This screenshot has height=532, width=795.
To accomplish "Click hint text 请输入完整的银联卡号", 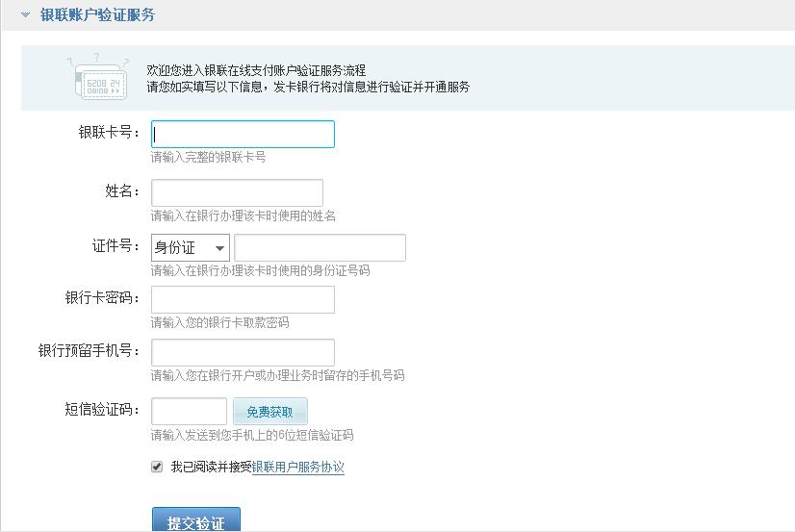I will coord(209,157).
